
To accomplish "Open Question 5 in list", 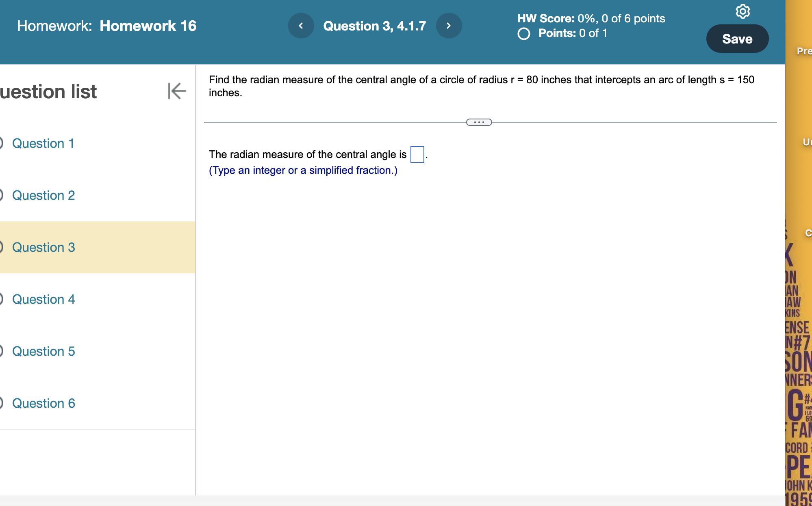I will (43, 351).
